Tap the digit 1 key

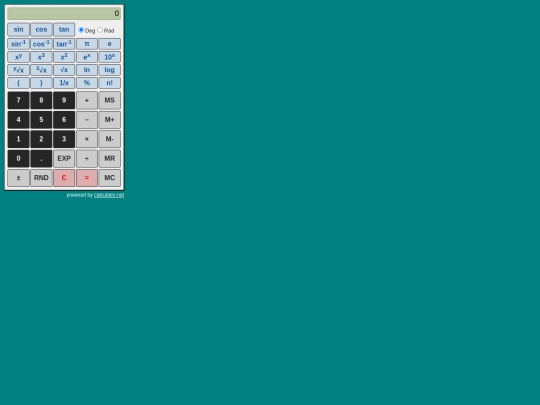(18, 139)
